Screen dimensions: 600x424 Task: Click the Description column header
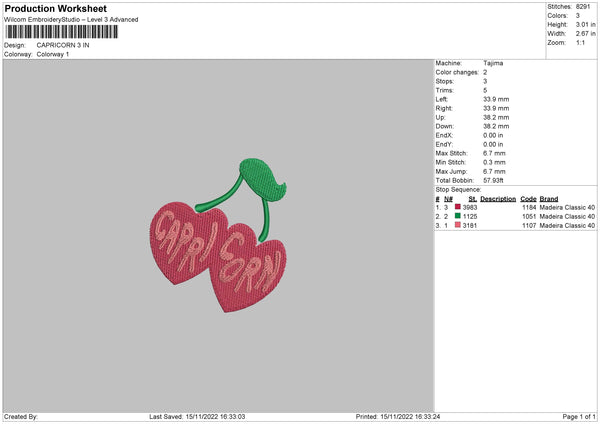(x=498, y=199)
